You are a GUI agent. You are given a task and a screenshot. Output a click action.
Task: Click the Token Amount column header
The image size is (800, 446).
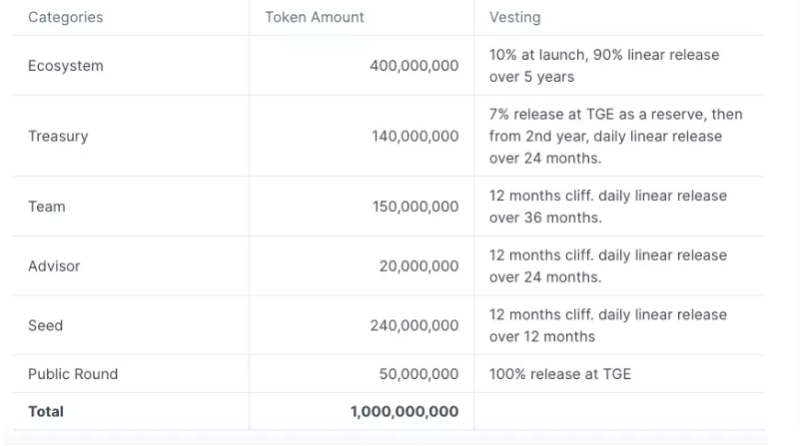tap(314, 17)
